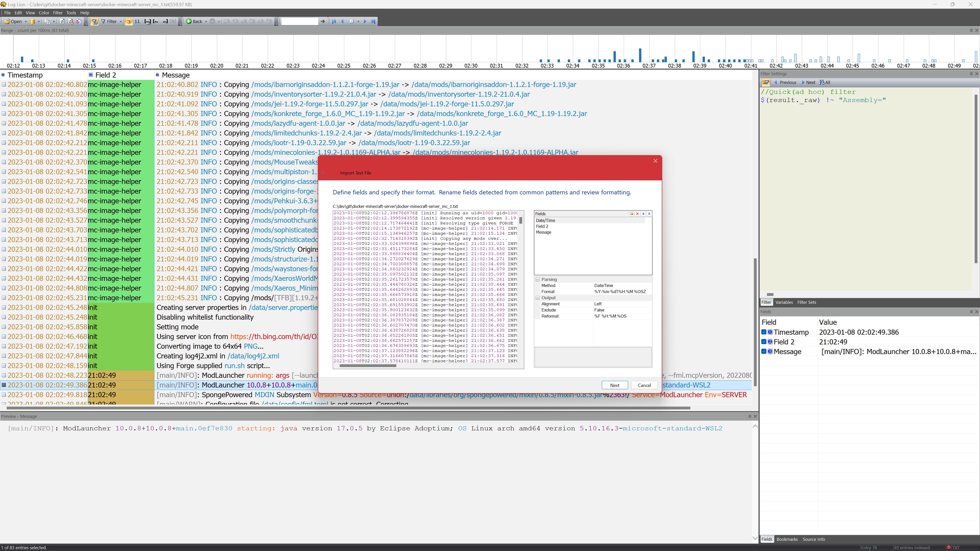
Task: Click the Message column header
Action: [175, 75]
